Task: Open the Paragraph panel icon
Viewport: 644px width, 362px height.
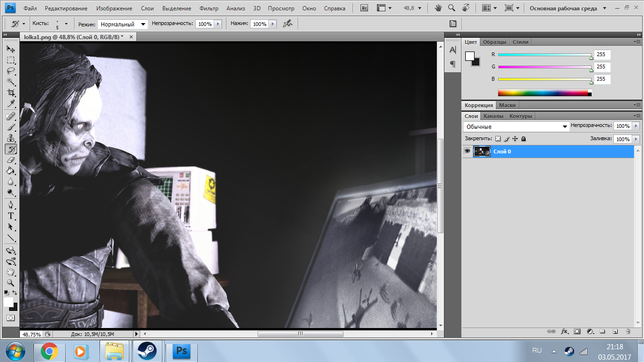Action: coord(452,64)
